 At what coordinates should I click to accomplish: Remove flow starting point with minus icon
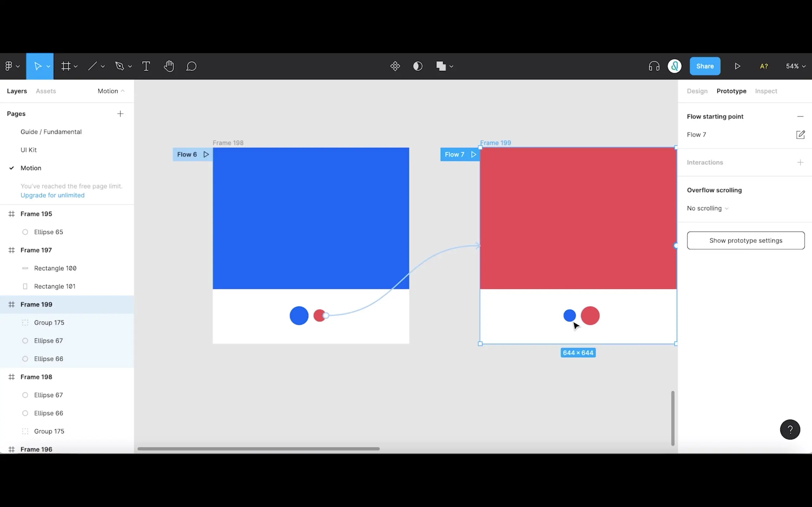pos(801,116)
